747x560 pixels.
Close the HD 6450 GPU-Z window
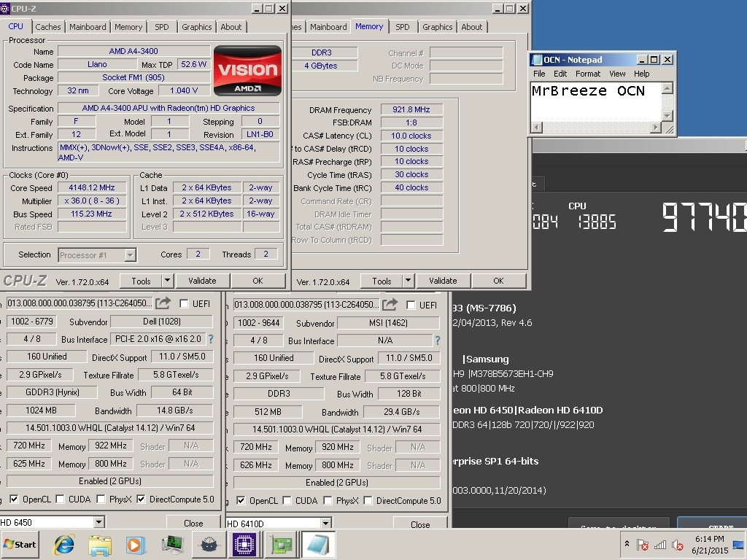(x=193, y=523)
